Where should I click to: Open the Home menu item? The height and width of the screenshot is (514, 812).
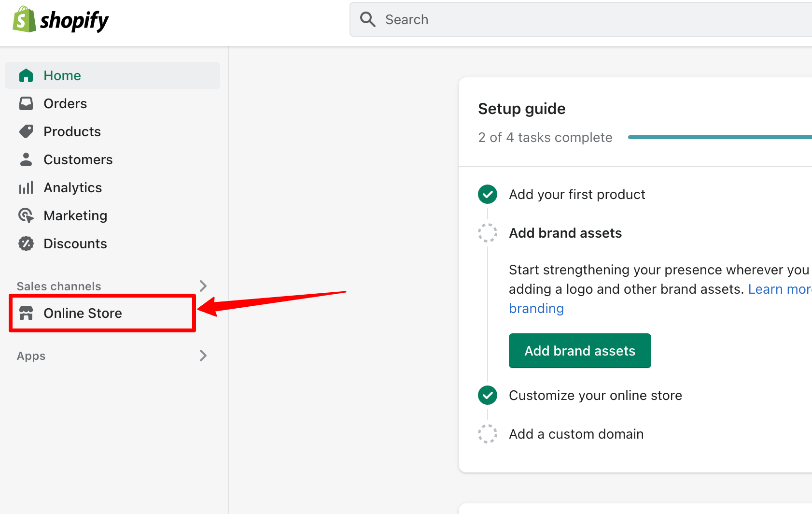click(x=62, y=75)
